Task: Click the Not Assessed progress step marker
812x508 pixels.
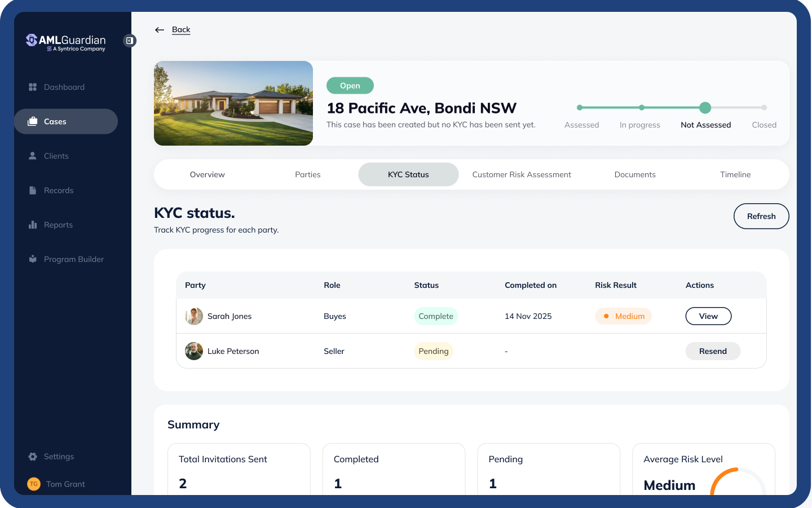Action: tap(705, 108)
